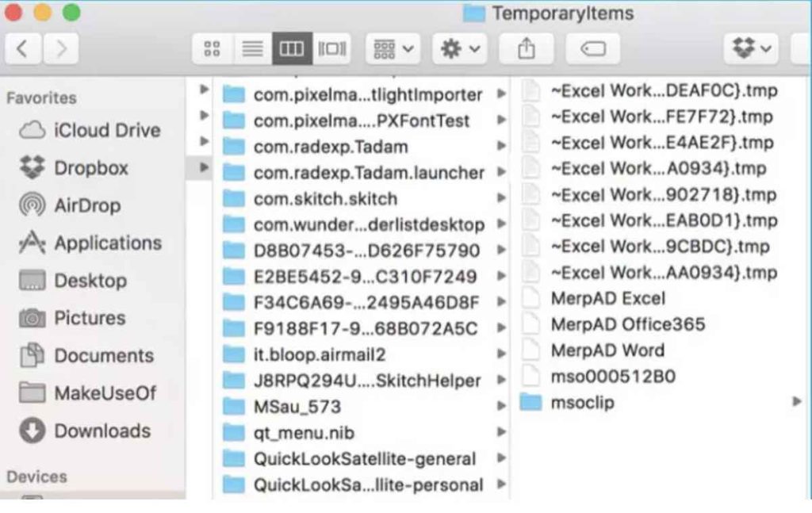The image size is (812, 513).
Task: Switch to list view in toolbar
Action: tap(252, 49)
